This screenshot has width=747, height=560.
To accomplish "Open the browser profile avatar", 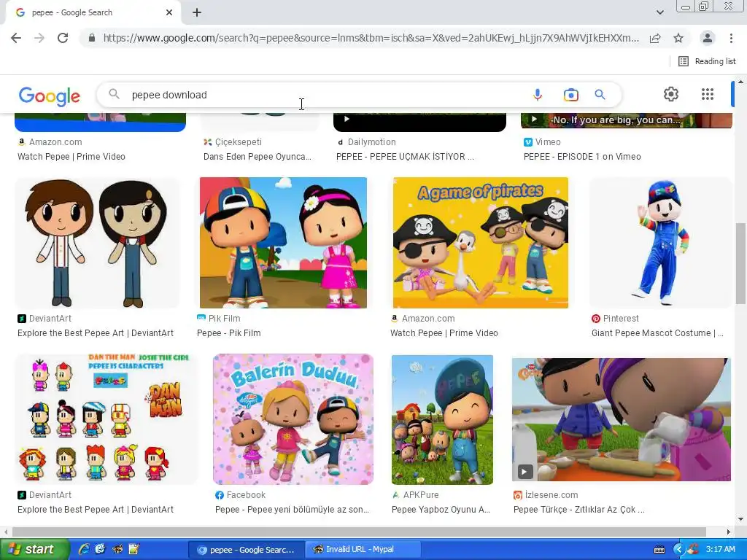I will [708, 38].
